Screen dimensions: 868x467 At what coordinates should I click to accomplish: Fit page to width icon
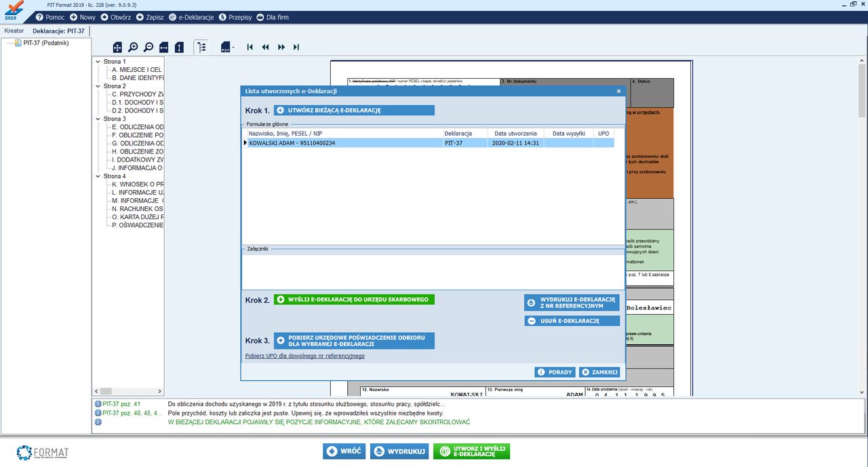(x=163, y=47)
